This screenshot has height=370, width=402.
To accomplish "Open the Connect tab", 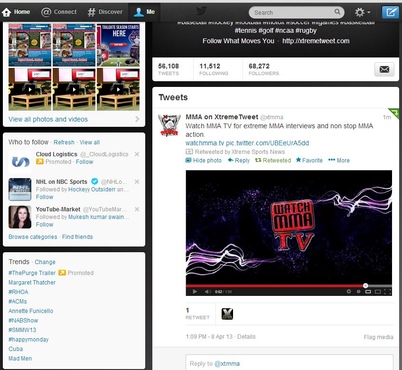I will click(59, 12).
